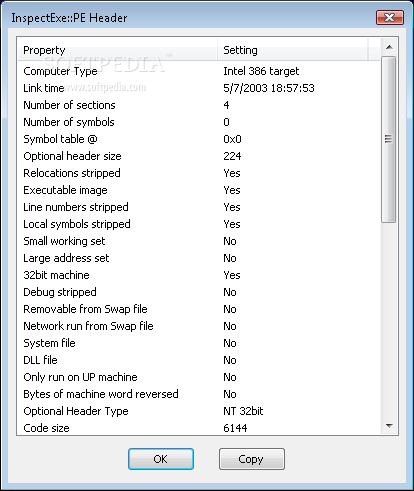Select the Optional Header Type row
This screenshot has width=414, height=491.
(199, 411)
